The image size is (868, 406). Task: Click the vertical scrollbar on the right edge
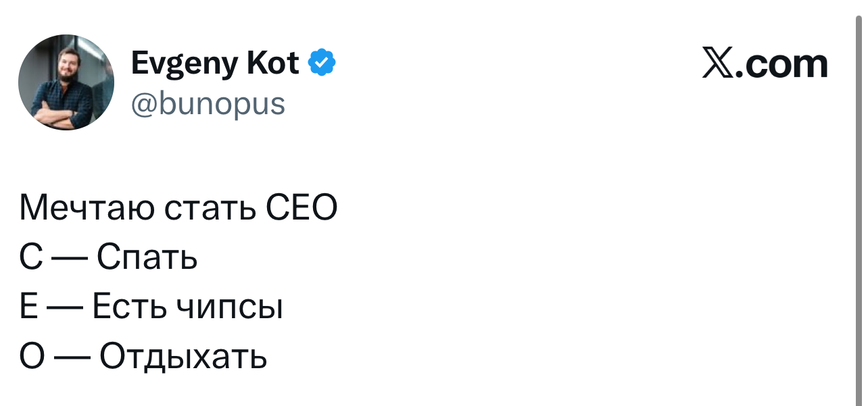point(860,203)
